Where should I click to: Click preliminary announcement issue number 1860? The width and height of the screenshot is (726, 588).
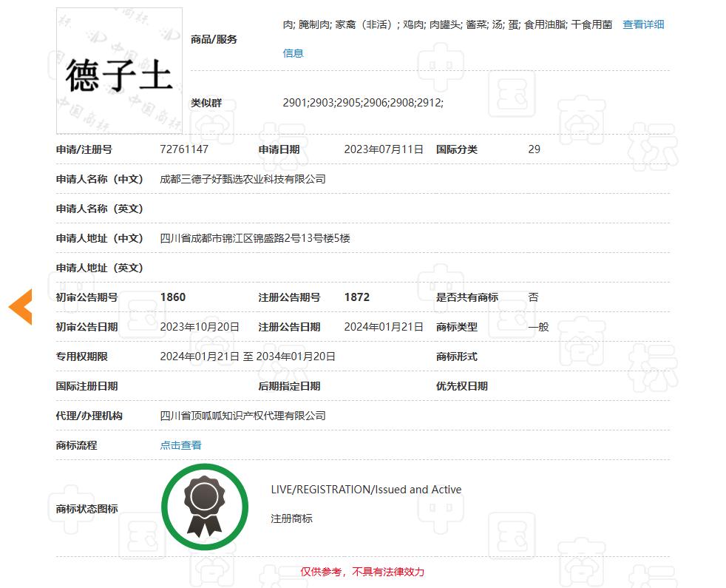click(x=172, y=297)
